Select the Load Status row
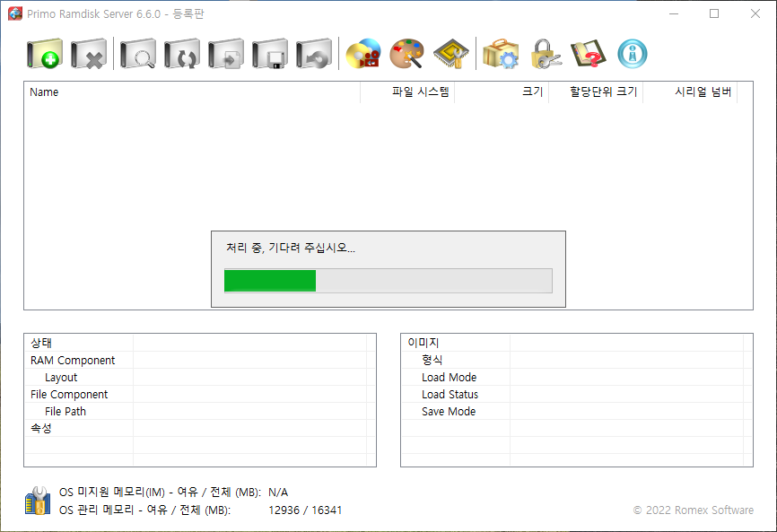 tap(577, 395)
